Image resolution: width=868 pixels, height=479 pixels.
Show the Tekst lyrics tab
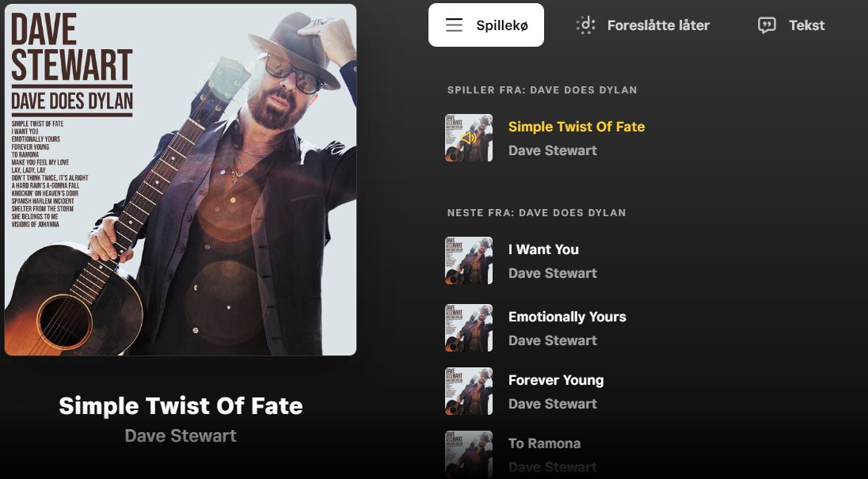806,25
